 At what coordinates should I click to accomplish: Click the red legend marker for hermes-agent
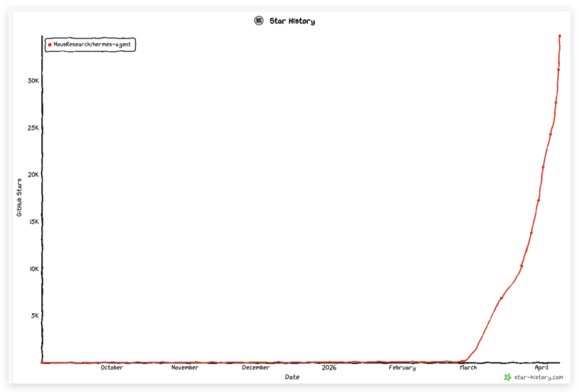(50, 44)
